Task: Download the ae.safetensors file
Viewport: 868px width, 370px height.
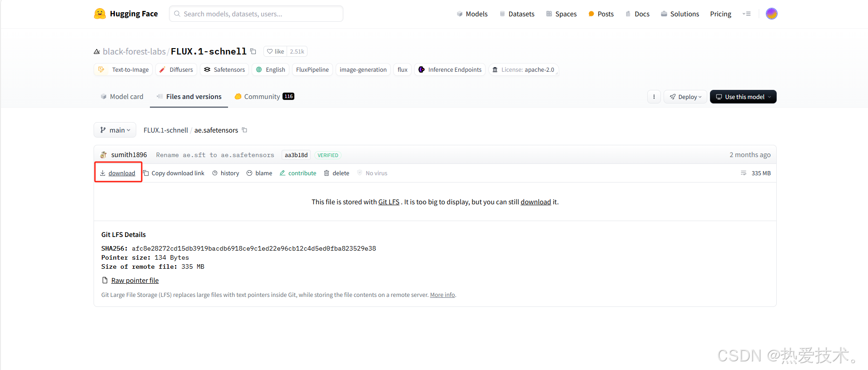Action: click(118, 173)
